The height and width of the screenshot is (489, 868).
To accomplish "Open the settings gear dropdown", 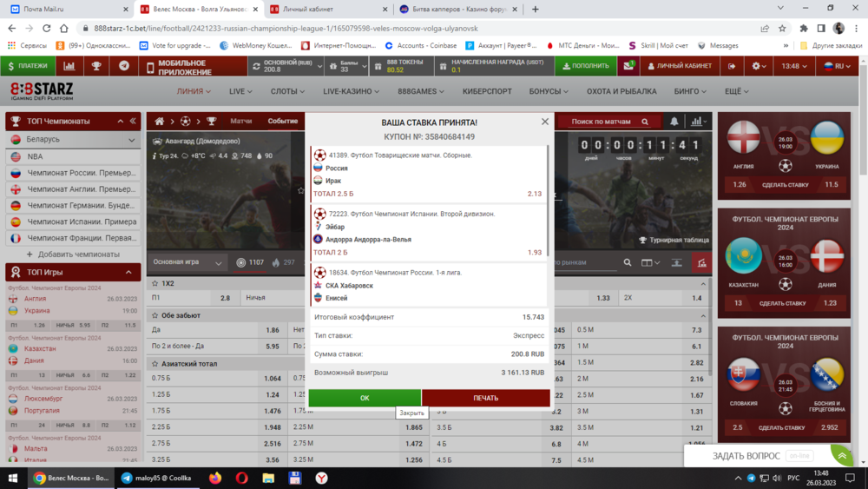I will coord(759,66).
